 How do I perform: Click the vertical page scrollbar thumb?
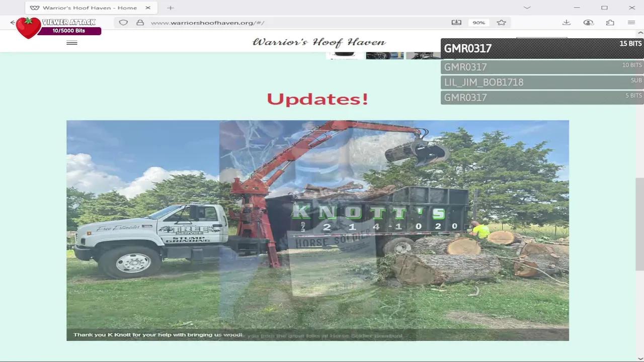[639, 224]
